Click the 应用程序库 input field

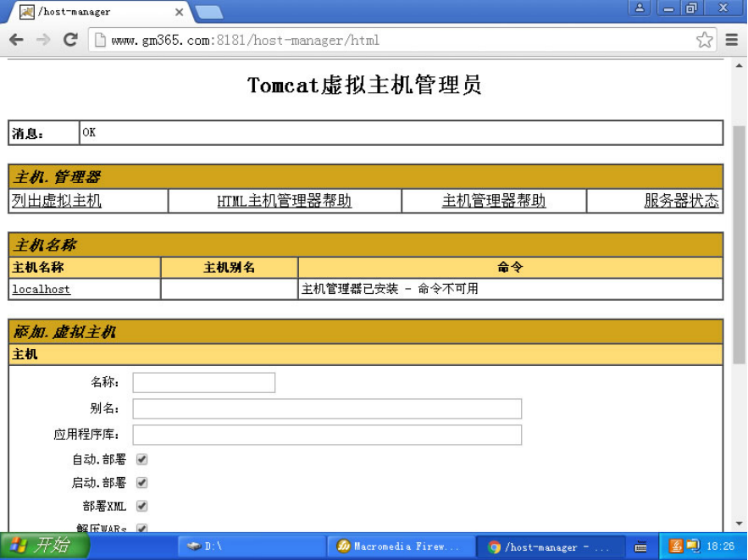pyautogui.click(x=327, y=435)
